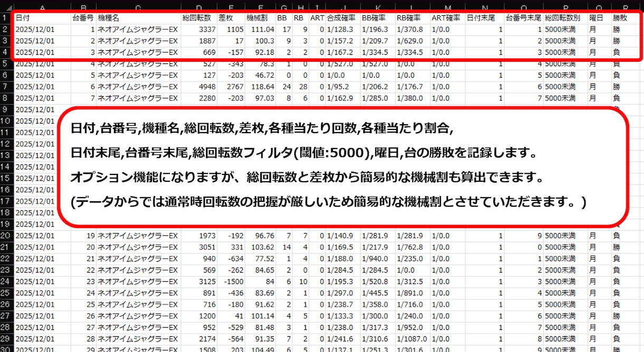Select the cell 1/445.5
Viewport: 644px width, 352px height.
coord(377,293)
